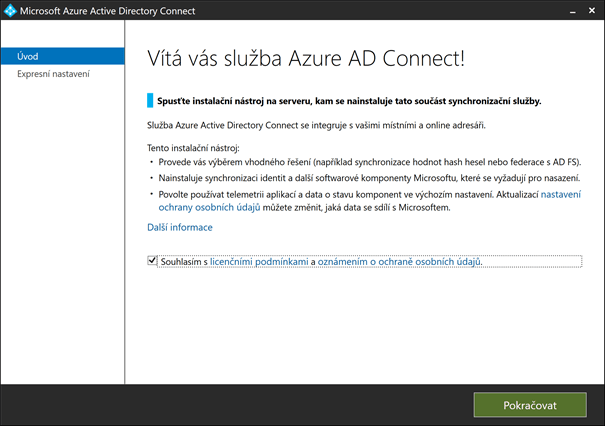Open the Další informace link
This screenshot has height=426, width=605.
tap(179, 227)
